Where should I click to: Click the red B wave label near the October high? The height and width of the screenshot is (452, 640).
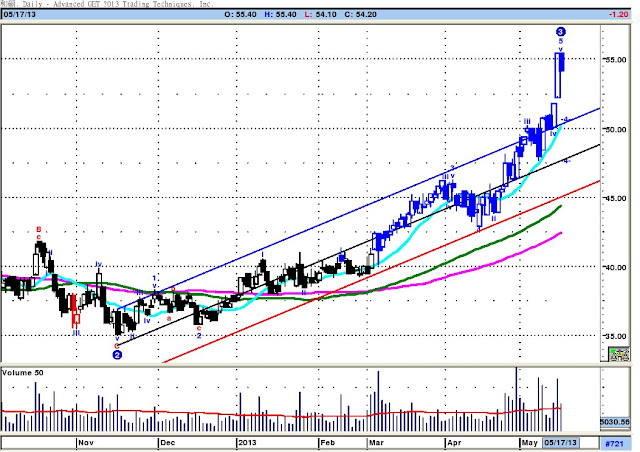[39, 229]
